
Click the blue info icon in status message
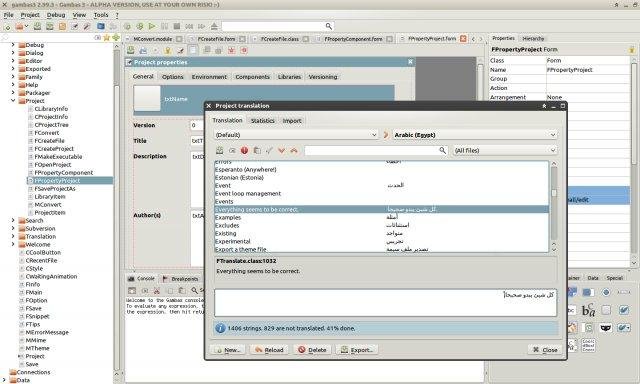[x=220, y=328]
